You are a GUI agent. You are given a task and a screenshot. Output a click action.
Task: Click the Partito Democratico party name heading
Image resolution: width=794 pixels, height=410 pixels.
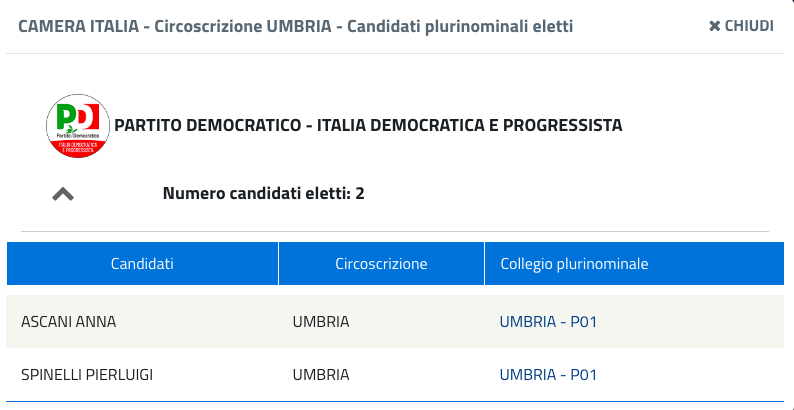click(368, 125)
